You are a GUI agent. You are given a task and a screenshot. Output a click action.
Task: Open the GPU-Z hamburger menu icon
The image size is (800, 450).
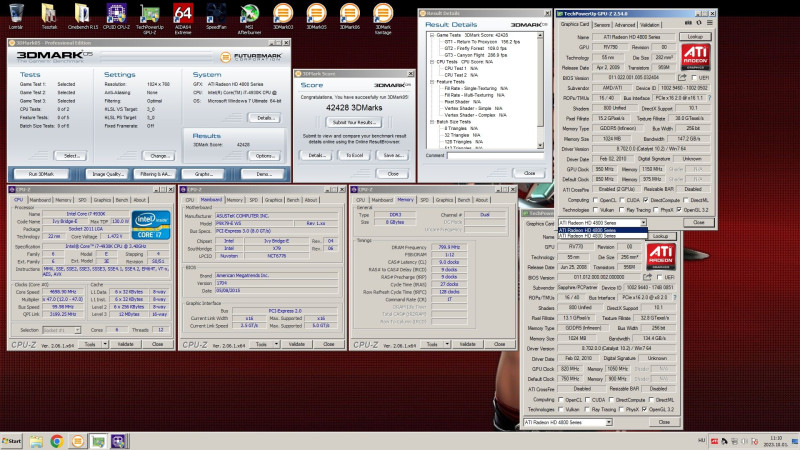(x=710, y=23)
